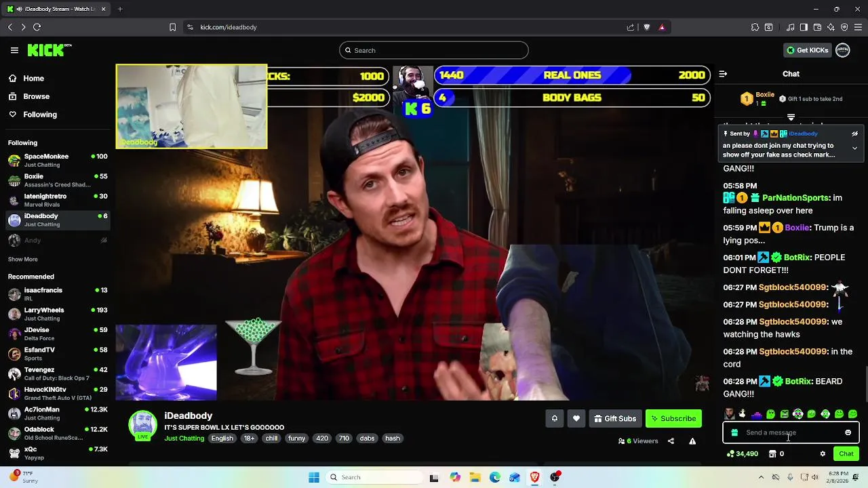This screenshot has height=488, width=868.
Task: Click the Kick search box
Action: pos(434,50)
